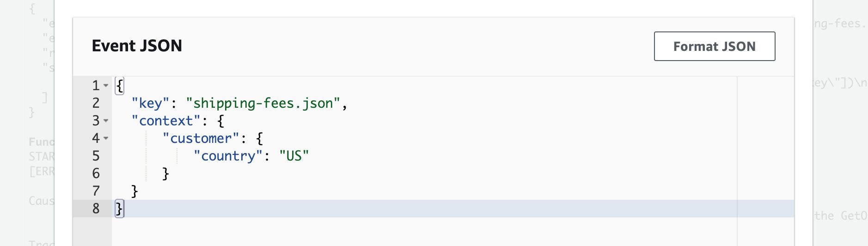868x246 pixels.
Task: Click the Event JSON heading
Action: (137, 46)
